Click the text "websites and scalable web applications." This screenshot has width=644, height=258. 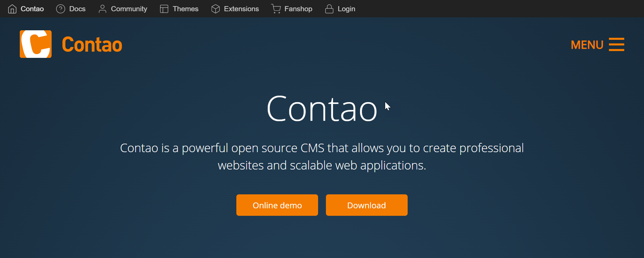click(x=322, y=165)
